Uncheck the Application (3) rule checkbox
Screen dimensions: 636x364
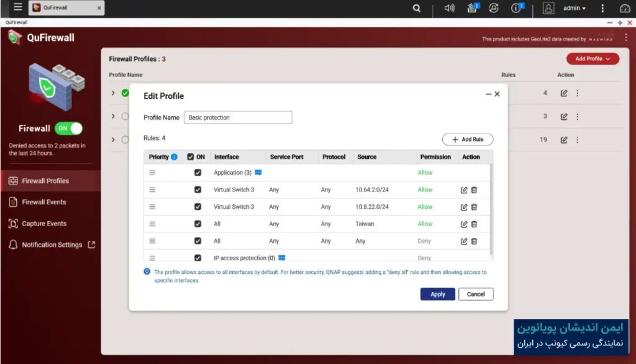(198, 173)
